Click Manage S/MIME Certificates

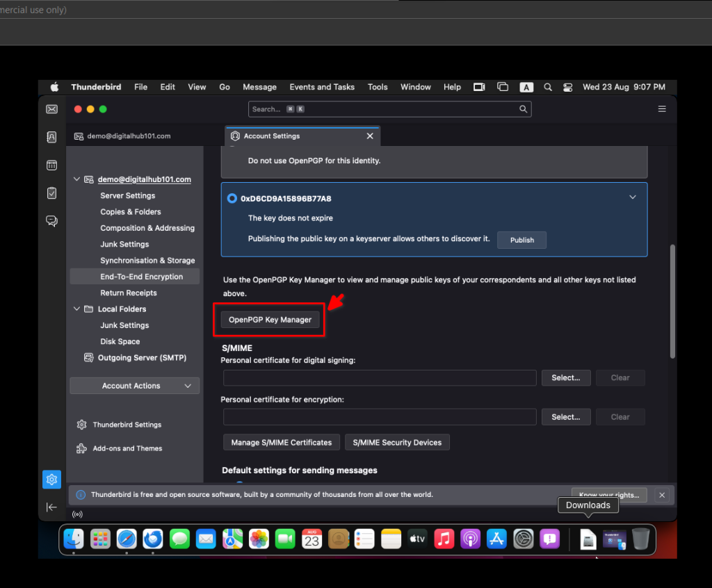click(x=282, y=442)
